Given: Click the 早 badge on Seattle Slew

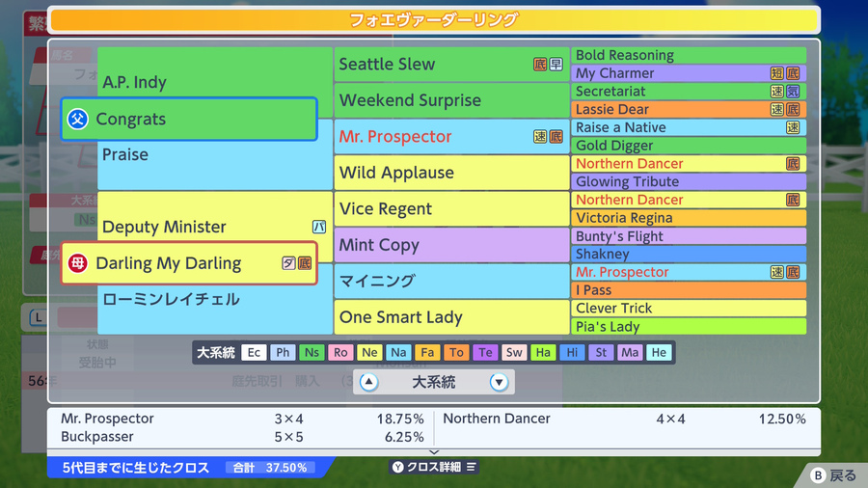Looking at the screenshot, I should tap(556, 65).
